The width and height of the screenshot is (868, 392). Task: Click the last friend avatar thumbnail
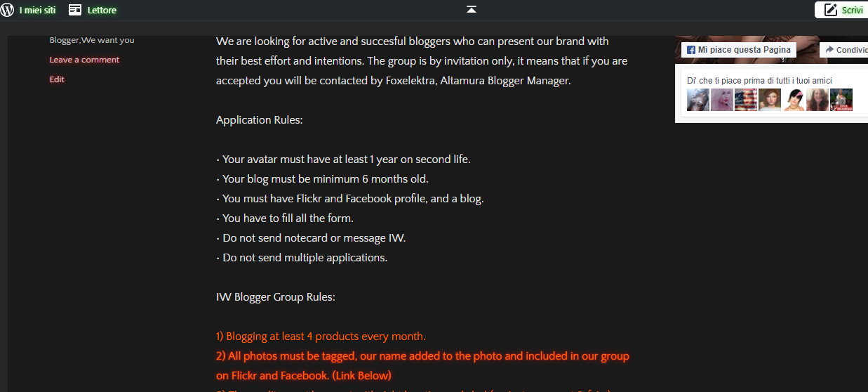(841, 100)
